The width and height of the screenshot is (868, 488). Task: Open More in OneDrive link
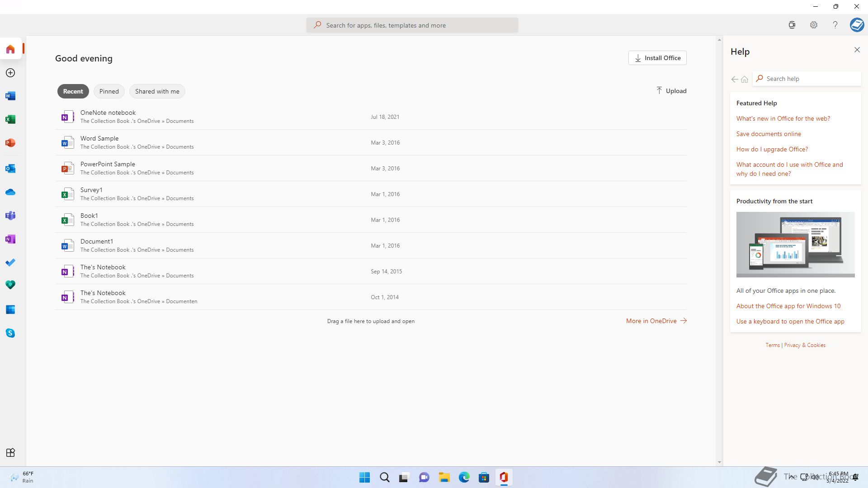656,321
